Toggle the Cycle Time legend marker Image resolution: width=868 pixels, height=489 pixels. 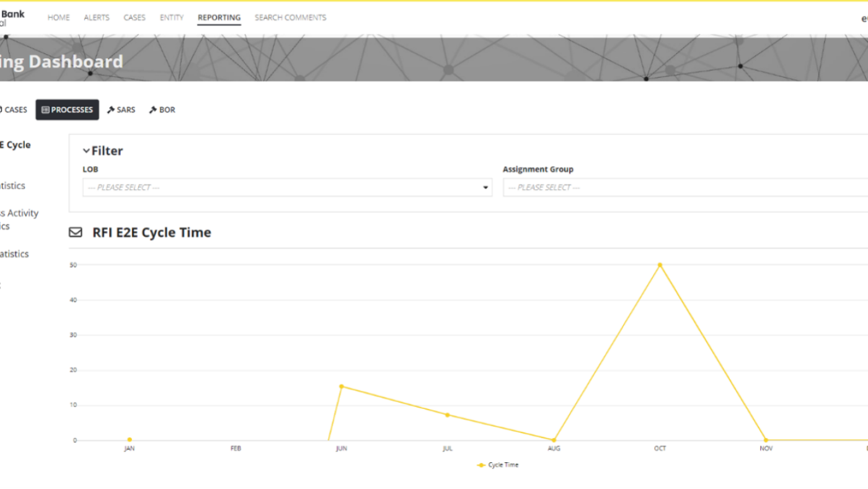pos(481,465)
